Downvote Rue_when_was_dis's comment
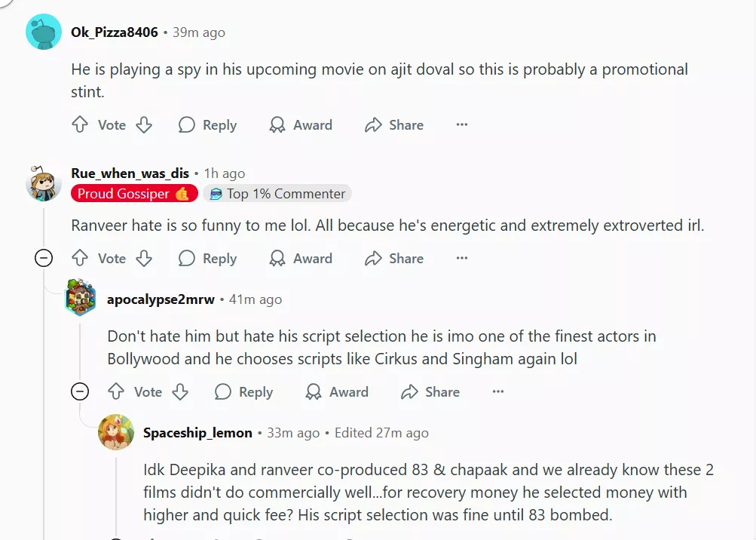 coord(144,259)
